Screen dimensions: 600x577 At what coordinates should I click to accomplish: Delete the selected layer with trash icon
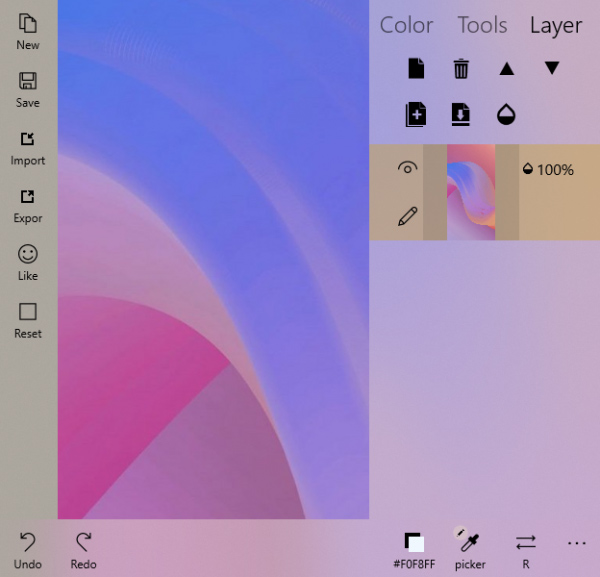[461, 68]
